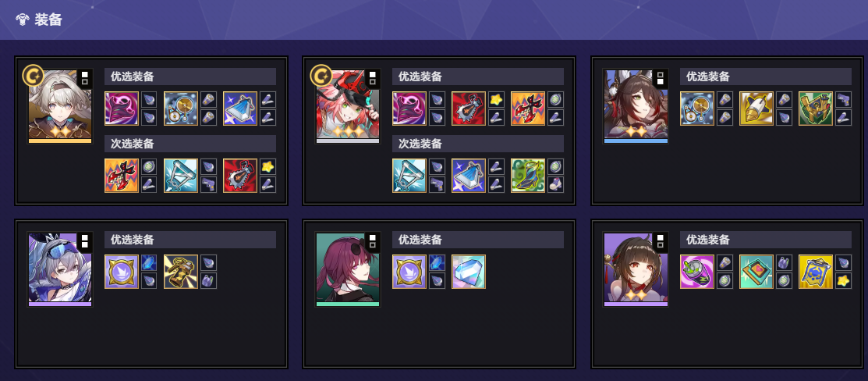Open the golden bullet shell equipment icon

[x=756, y=109]
